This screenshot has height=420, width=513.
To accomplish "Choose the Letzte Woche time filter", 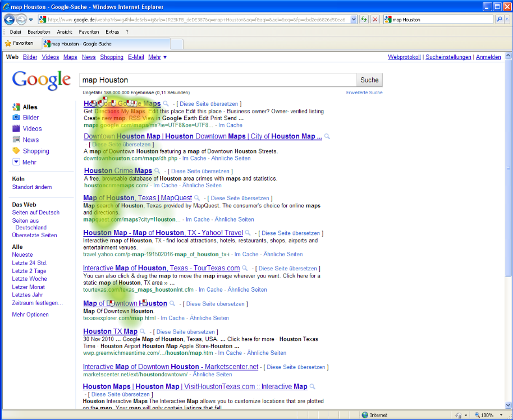I will click(29, 279).
